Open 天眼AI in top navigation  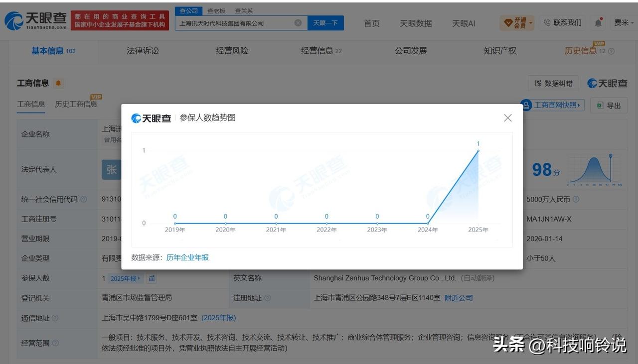click(464, 23)
